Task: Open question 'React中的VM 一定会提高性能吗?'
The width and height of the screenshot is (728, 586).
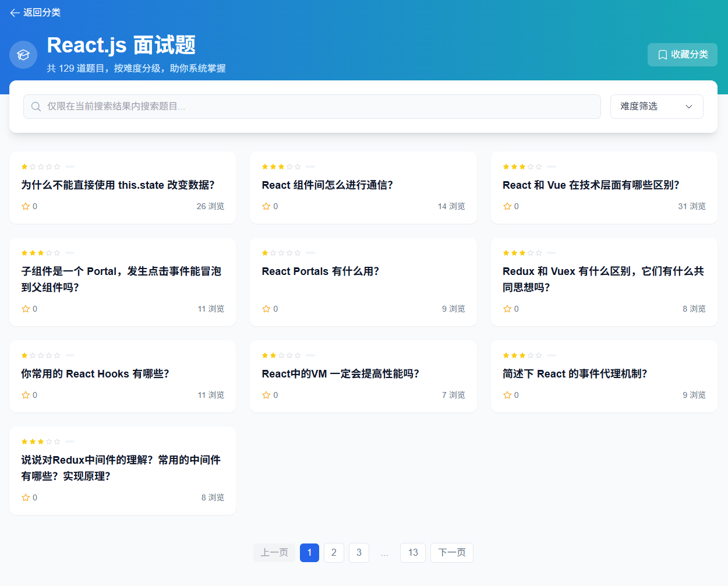Action: 341,374
